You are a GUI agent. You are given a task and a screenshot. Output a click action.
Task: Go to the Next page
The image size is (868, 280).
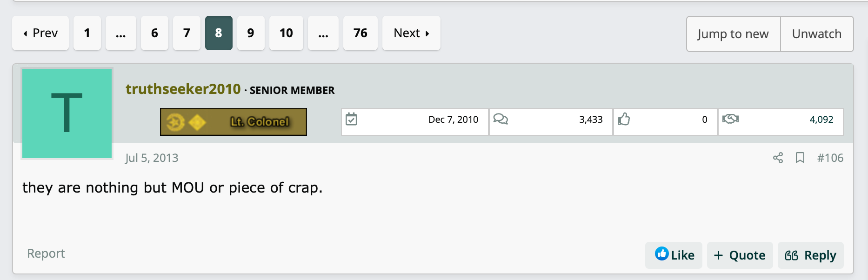[411, 33]
